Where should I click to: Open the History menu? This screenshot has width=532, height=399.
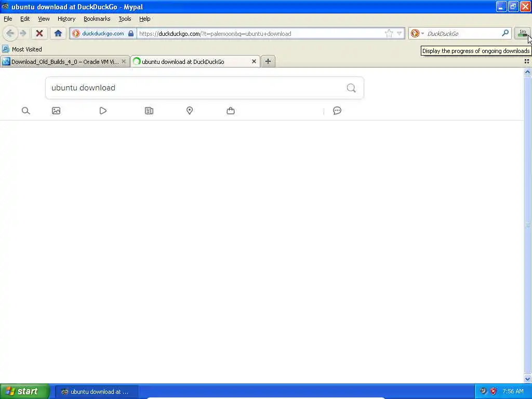[66, 19]
